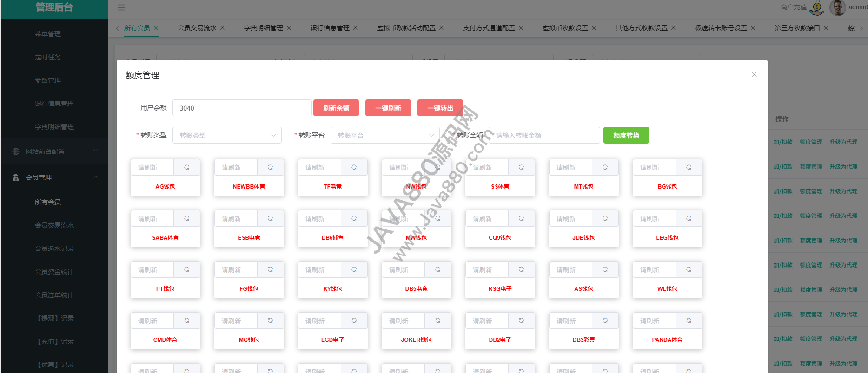This screenshot has height=373, width=868.
Task: Refresh the AG钱包 balance icon
Action: click(x=187, y=167)
